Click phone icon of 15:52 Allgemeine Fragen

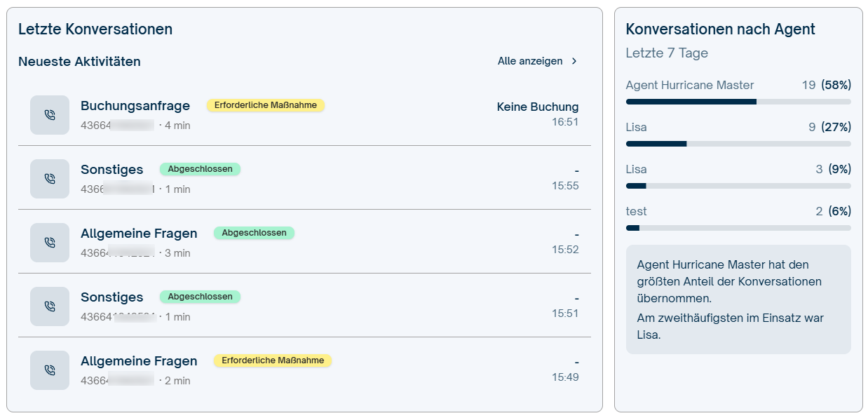click(50, 243)
